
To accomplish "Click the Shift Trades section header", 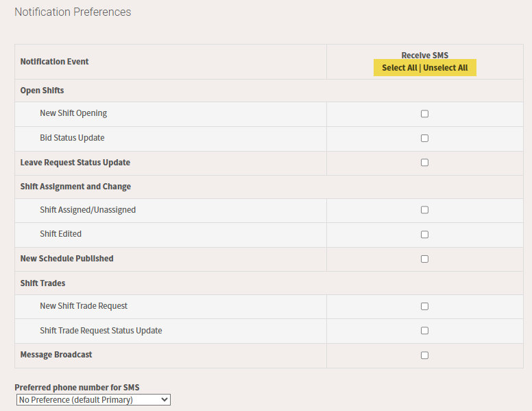I will pyautogui.click(x=43, y=283).
